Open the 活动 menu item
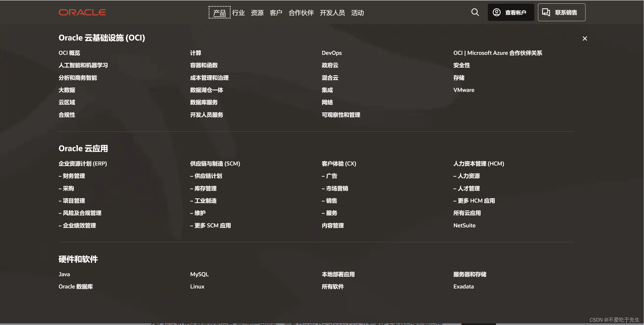Viewport: 644px width, 325px height. [357, 13]
